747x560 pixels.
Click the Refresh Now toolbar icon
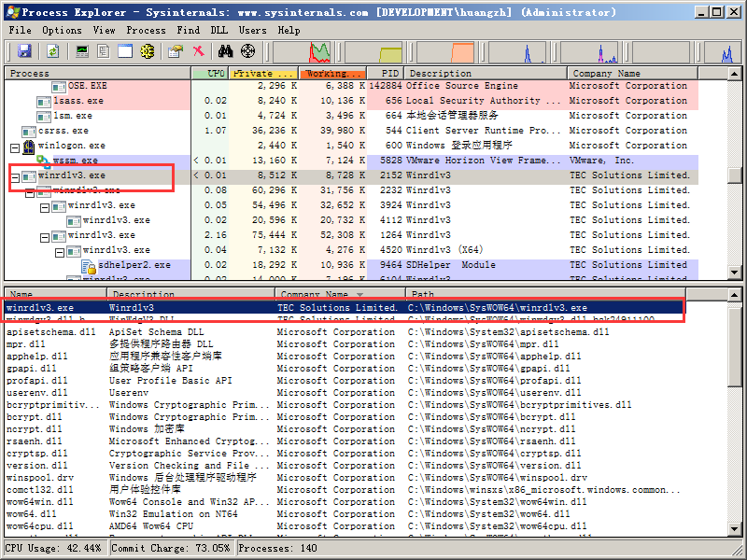click(x=52, y=51)
